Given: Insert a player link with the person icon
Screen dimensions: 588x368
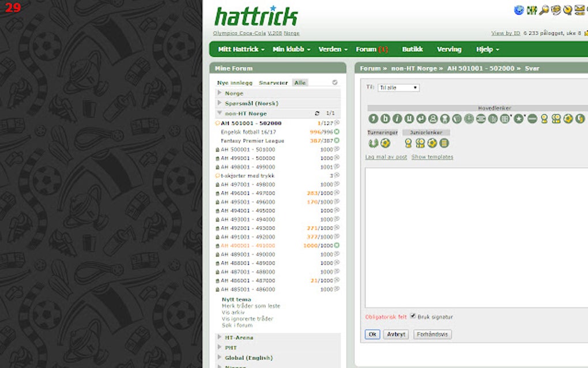Looking at the screenshot, I should [x=434, y=119].
